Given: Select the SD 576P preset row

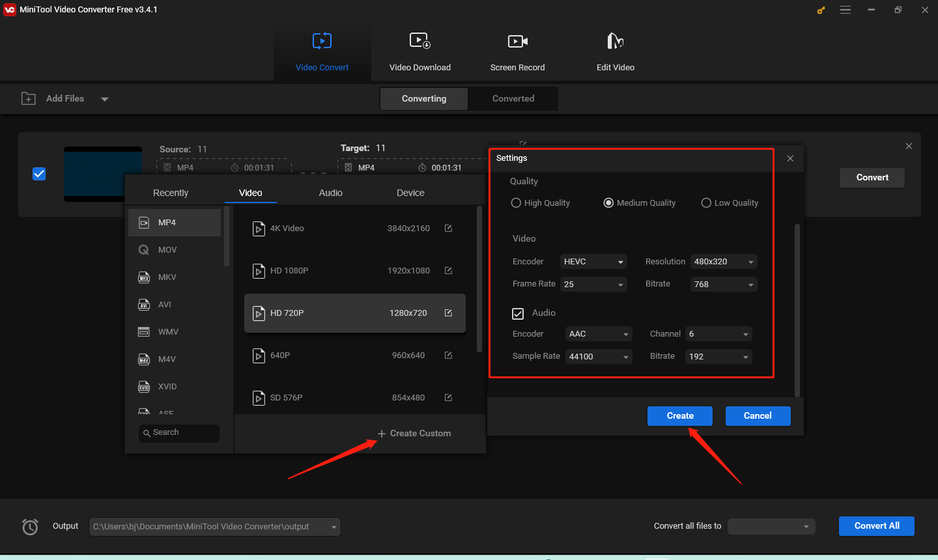Looking at the screenshot, I should (x=355, y=398).
